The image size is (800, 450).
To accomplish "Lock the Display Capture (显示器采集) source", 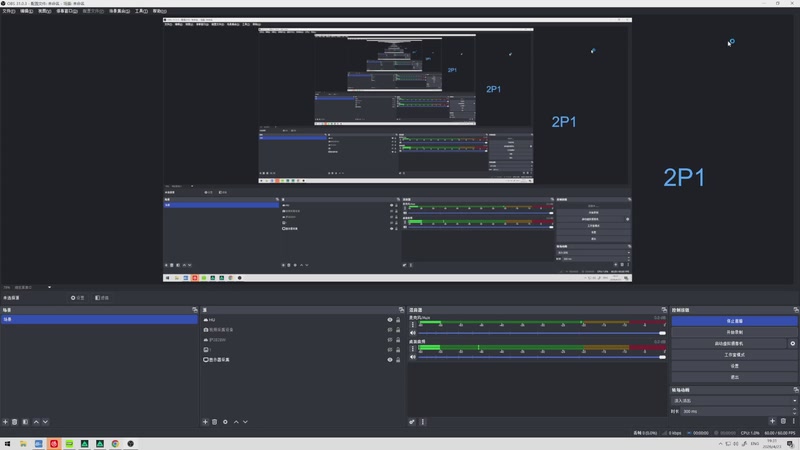I will 398,360.
